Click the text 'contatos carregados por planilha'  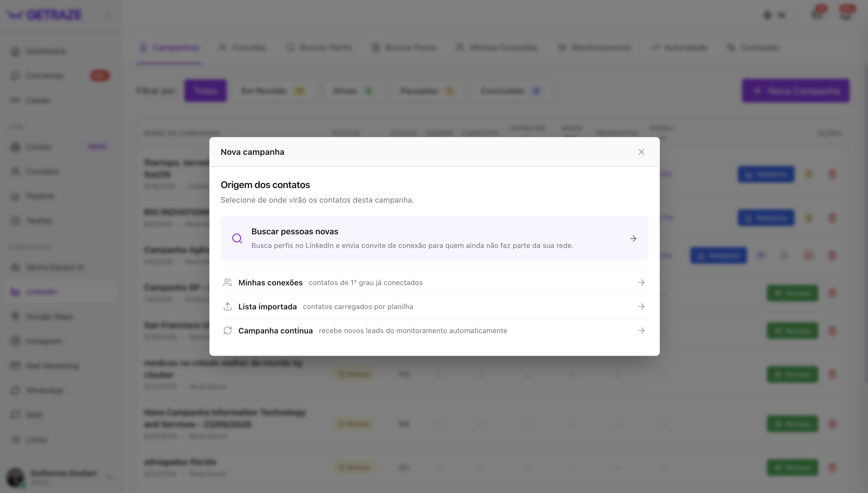point(358,306)
